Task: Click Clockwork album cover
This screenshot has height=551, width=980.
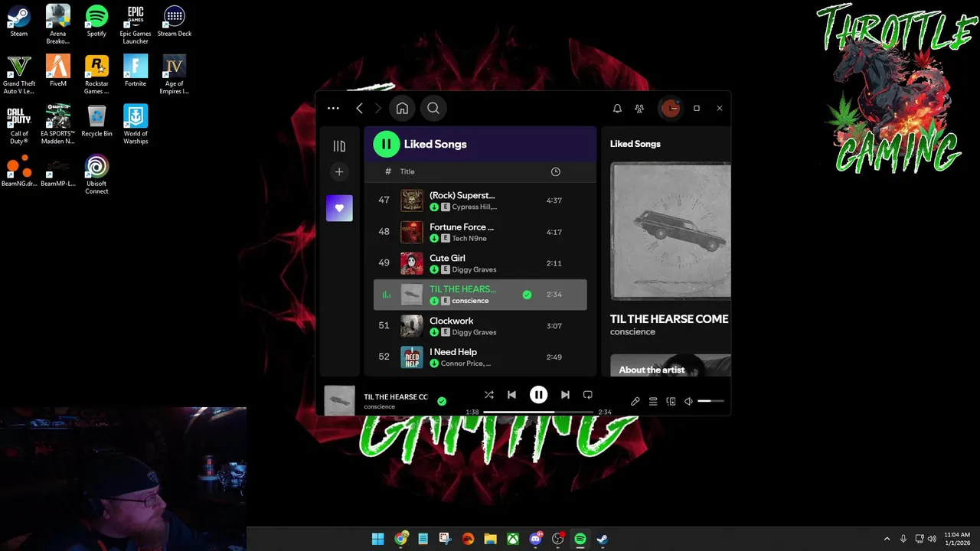Action: coord(412,326)
